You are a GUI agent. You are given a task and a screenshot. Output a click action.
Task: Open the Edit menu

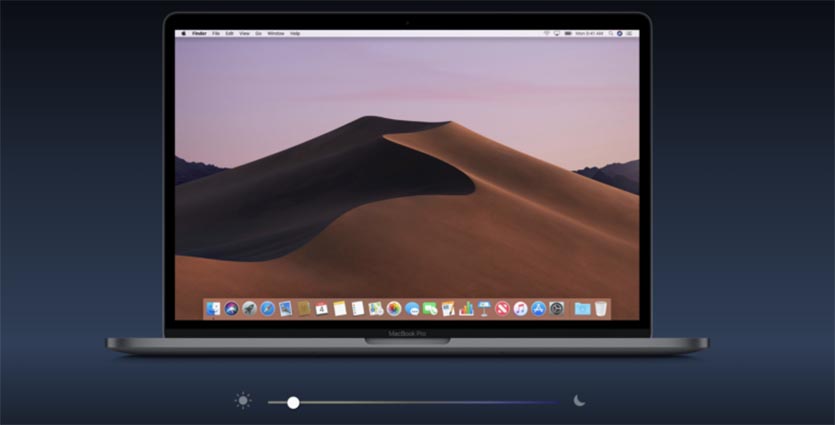click(230, 34)
